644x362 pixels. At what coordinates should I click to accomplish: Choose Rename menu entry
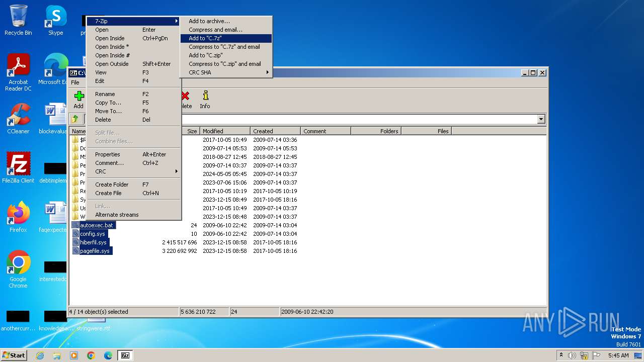tap(134, 94)
